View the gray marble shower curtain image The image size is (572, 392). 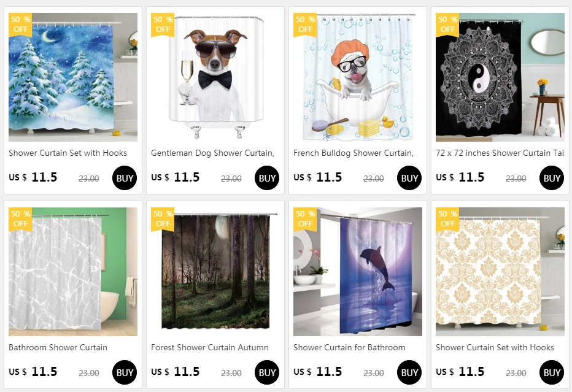[x=73, y=272]
